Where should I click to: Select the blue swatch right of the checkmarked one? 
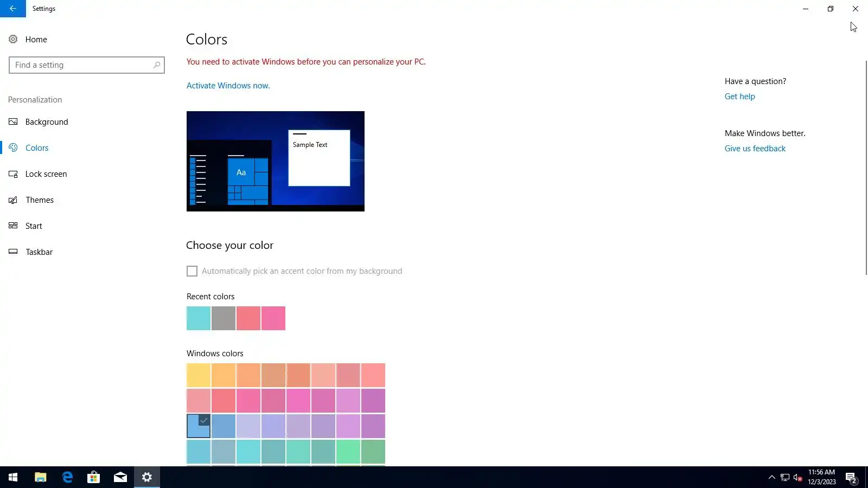224,426
